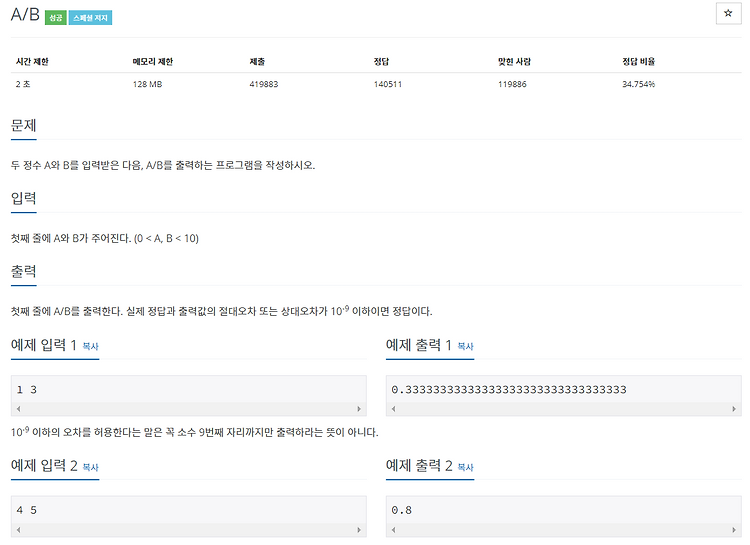Click horizontal scrollbar track of example output 1
This screenshot has width=750, height=545.
563,409
